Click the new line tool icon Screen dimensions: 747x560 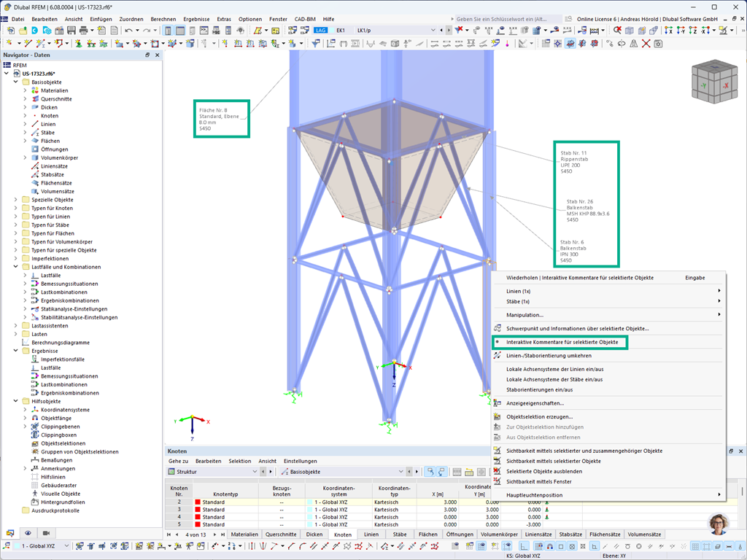pyautogui.click(x=28, y=43)
